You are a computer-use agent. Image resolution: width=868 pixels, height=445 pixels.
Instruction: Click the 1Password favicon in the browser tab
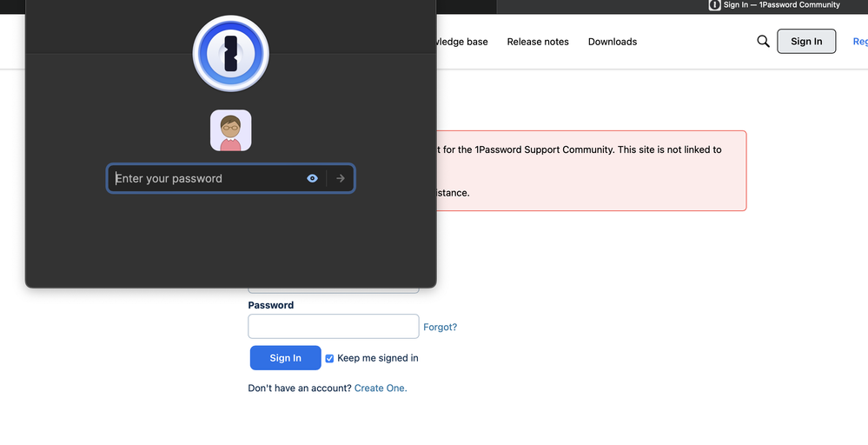[714, 5]
